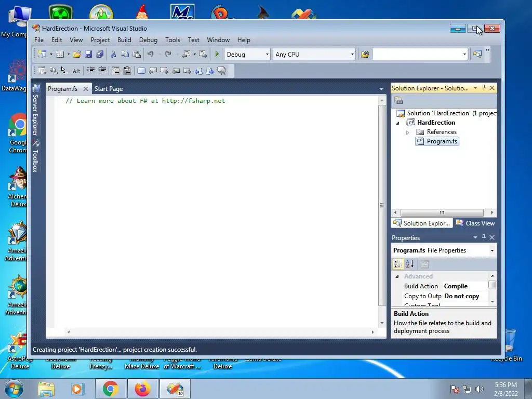Viewport: 532px width, 399px height.
Task: Click the Navigate Backward icon
Action: click(x=186, y=54)
